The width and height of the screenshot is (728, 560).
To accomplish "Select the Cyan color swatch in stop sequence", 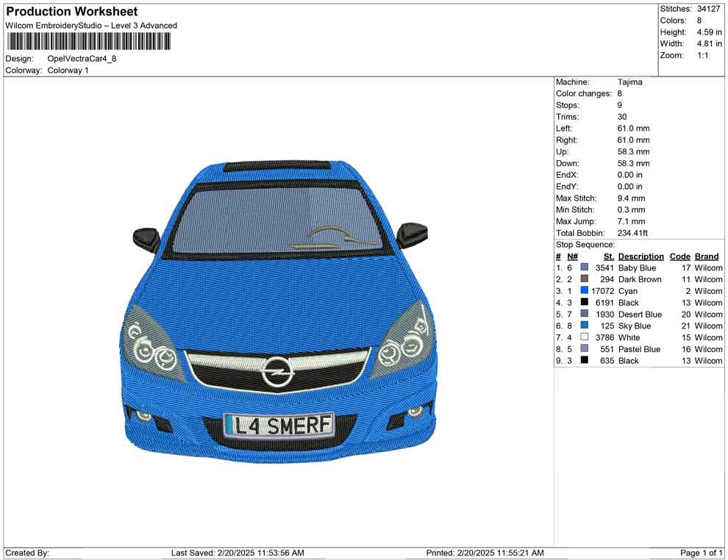I will click(x=583, y=291).
